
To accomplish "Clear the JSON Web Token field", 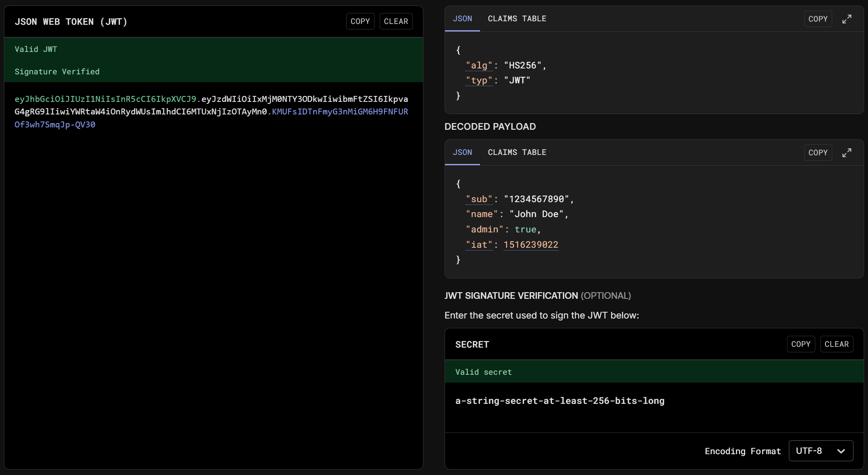I will [x=396, y=21].
